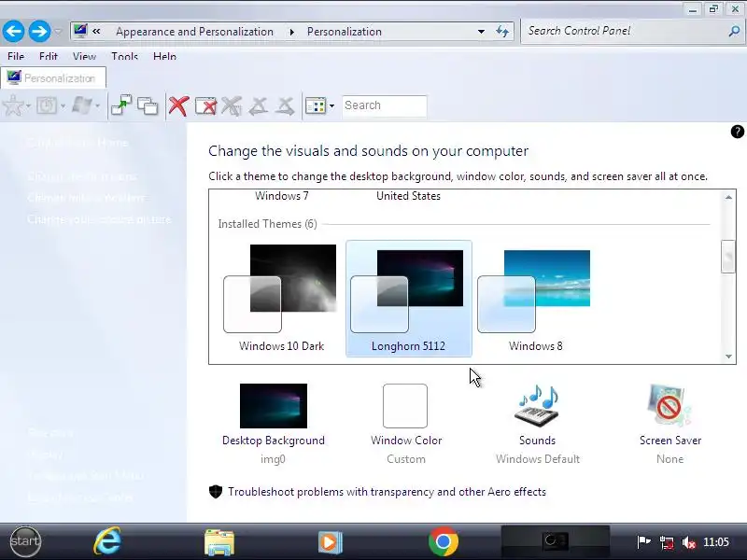Click the Windows flag toolbar icon

(x=82, y=105)
